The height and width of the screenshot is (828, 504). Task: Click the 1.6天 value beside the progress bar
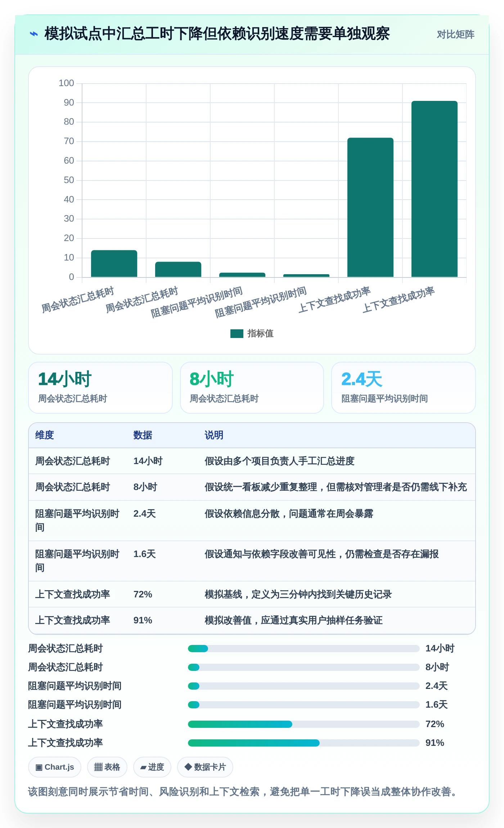437,705
